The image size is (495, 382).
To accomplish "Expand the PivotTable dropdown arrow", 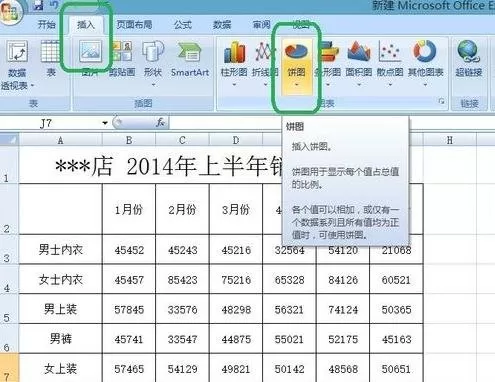I will (32, 85).
